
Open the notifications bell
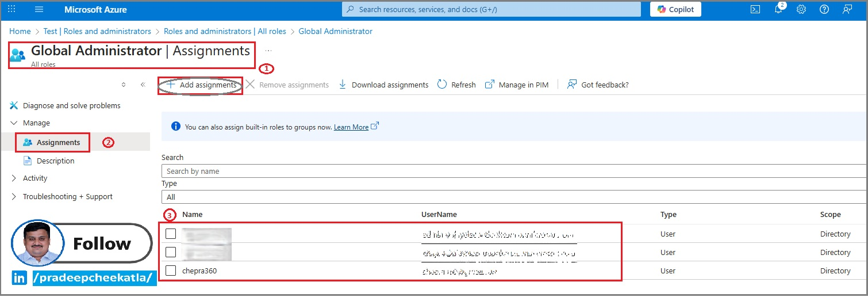point(778,9)
